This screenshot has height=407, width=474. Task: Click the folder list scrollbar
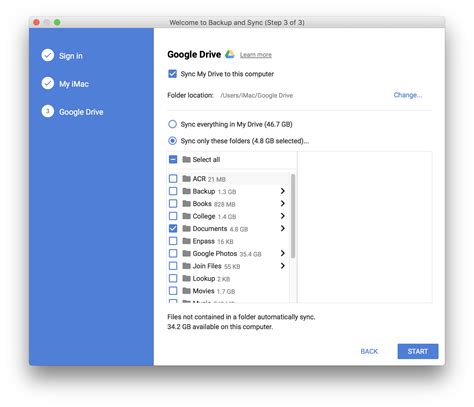pos(293,216)
